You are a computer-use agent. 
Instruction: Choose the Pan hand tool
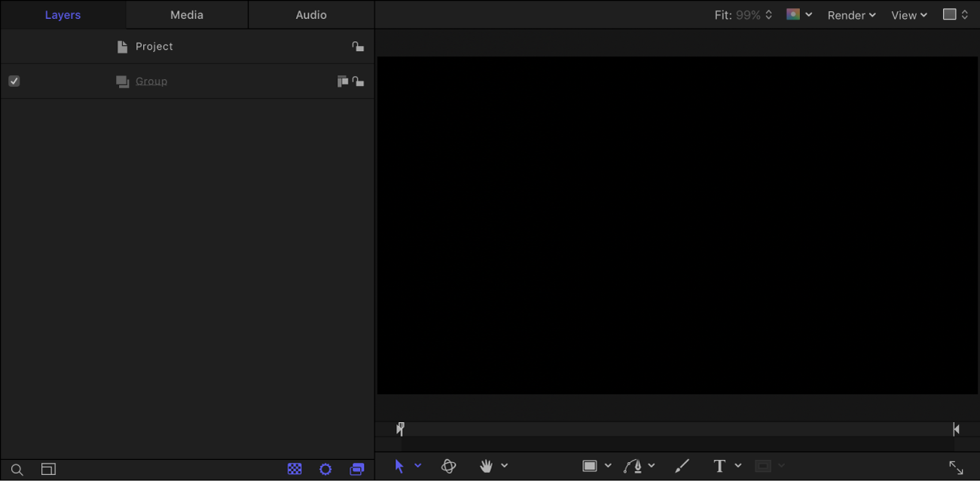click(x=487, y=466)
